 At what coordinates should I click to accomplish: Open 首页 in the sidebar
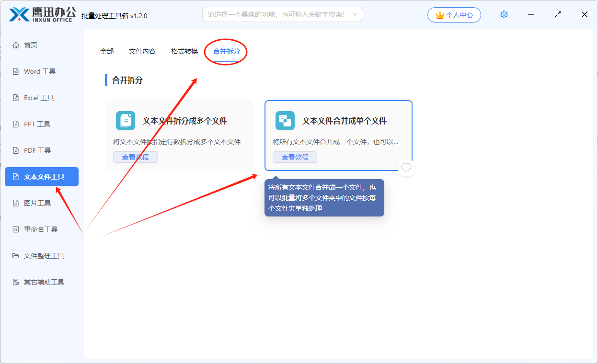(x=42, y=45)
